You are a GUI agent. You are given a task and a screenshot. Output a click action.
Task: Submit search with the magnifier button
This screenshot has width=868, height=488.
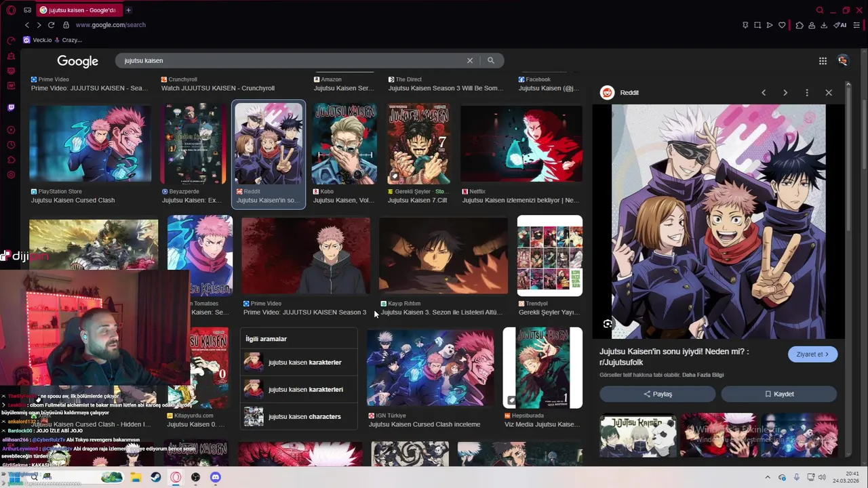(x=491, y=60)
